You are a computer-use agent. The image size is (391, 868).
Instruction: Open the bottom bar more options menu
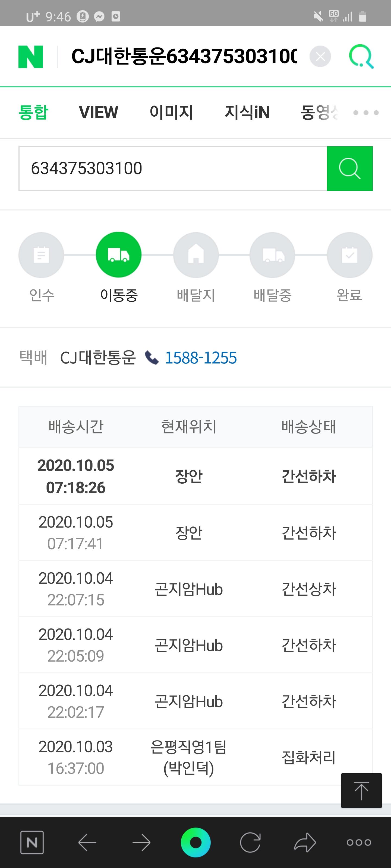click(x=359, y=843)
